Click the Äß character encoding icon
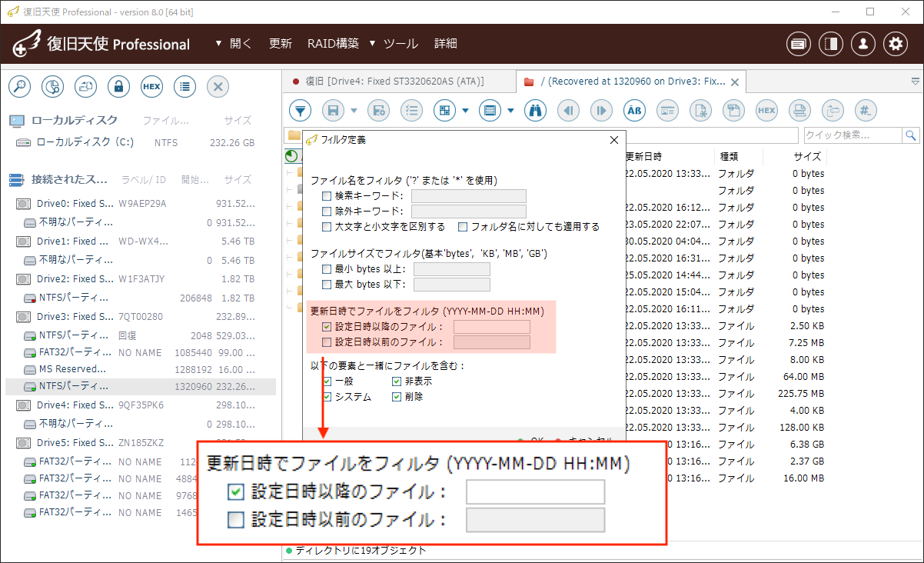Image resolution: width=924 pixels, height=563 pixels. point(635,110)
